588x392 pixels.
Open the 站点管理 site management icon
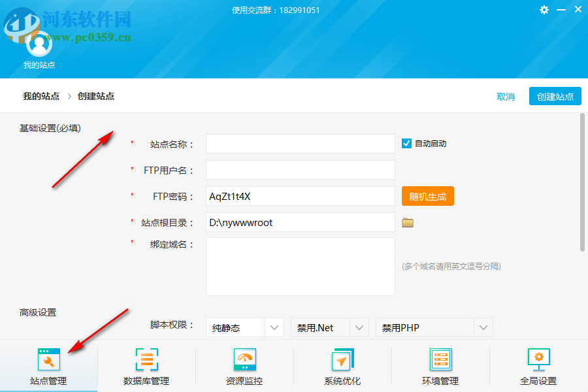[x=49, y=359]
